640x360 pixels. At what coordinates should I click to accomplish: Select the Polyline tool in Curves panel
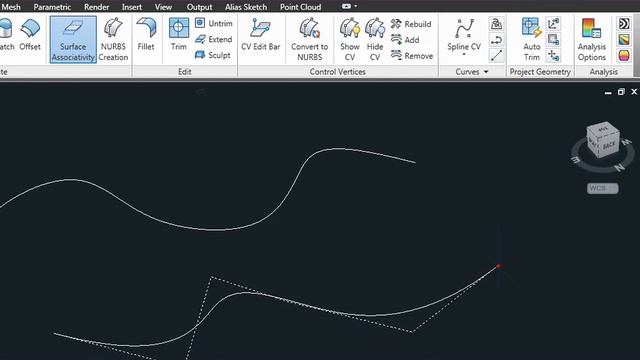[x=496, y=40]
